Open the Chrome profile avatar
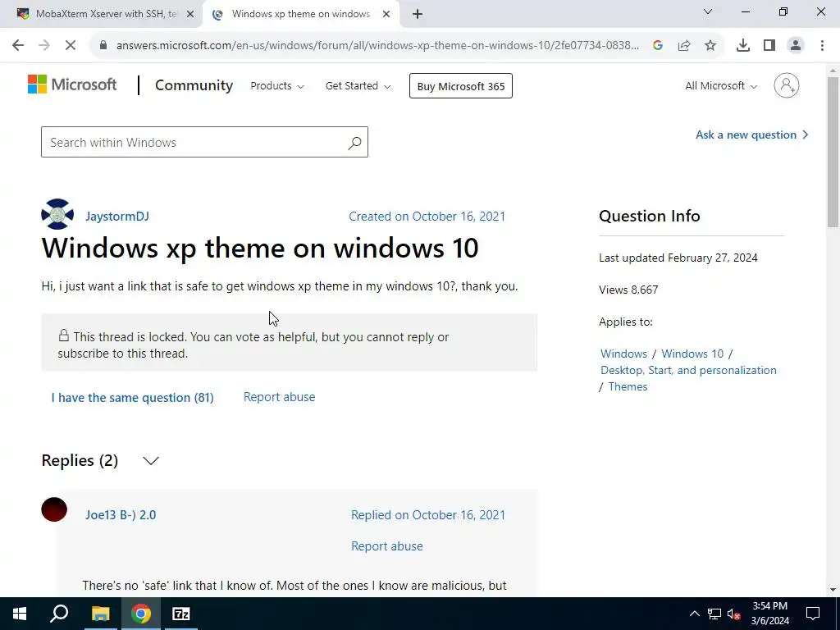The width and height of the screenshot is (840, 630). [796, 46]
